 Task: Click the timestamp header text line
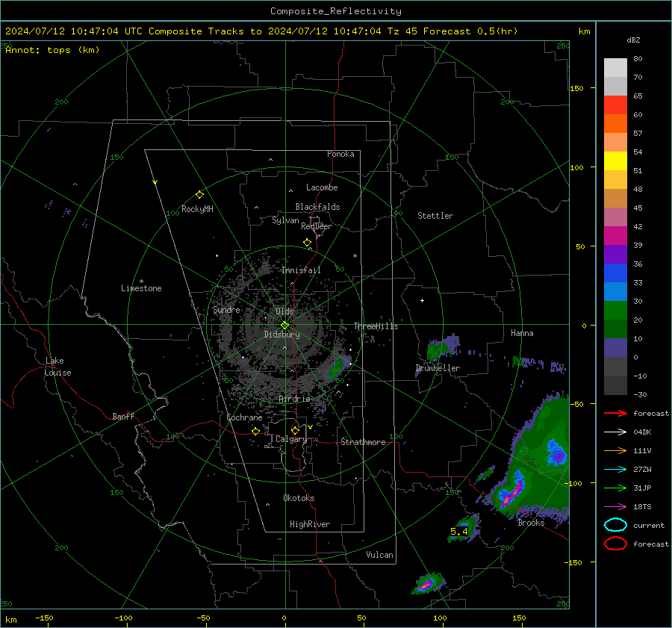pos(261,31)
